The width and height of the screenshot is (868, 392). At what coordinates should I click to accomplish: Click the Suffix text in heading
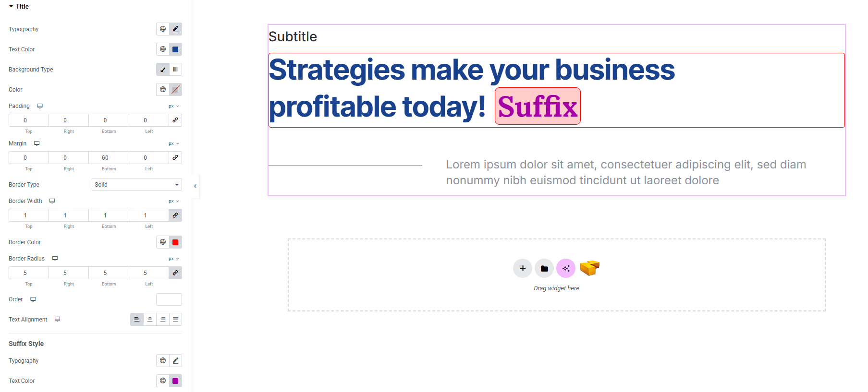pyautogui.click(x=538, y=107)
